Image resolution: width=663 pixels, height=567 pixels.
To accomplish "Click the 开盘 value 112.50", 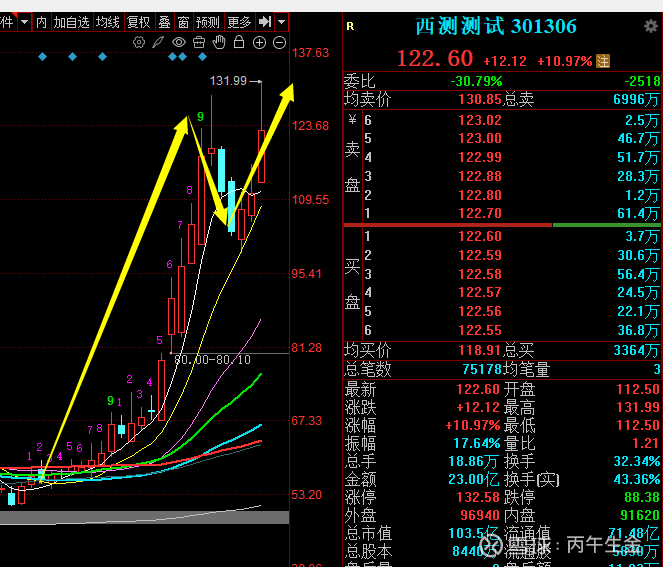I will coord(638,389).
